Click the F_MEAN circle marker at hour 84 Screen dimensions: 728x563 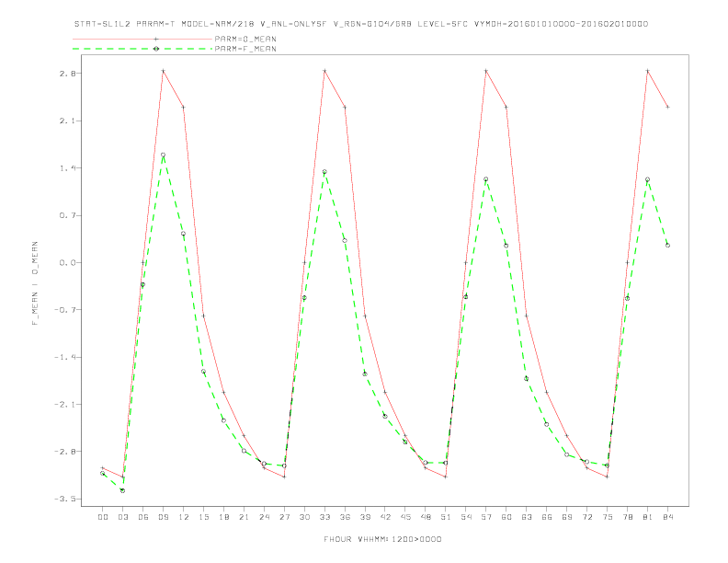coord(667,246)
